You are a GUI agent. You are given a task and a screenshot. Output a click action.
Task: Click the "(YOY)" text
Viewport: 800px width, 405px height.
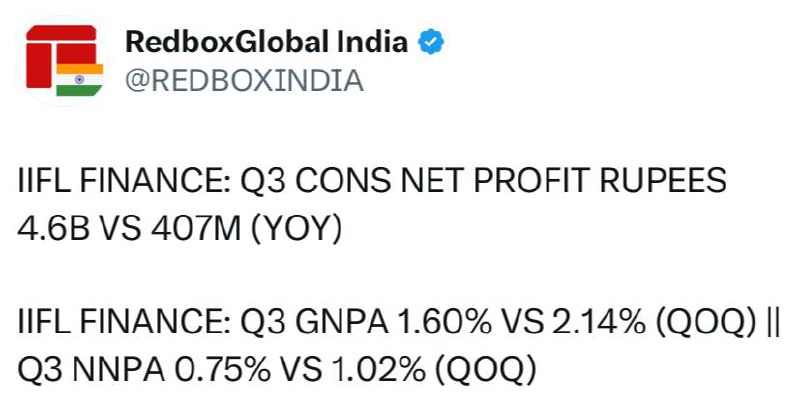[x=295, y=230]
